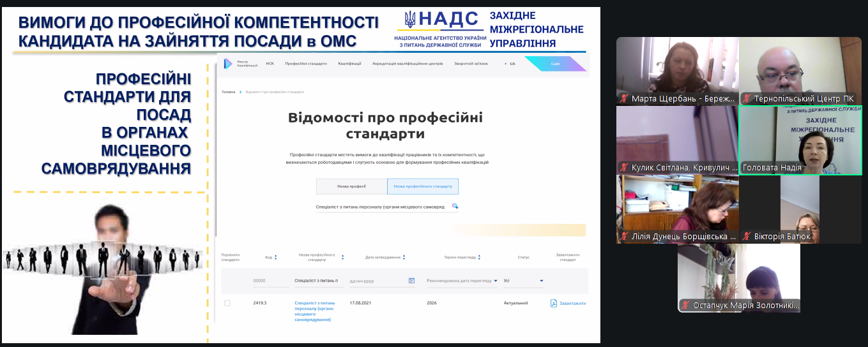
Task: Open the calendar date picker icon
Action: click(411, 281)
